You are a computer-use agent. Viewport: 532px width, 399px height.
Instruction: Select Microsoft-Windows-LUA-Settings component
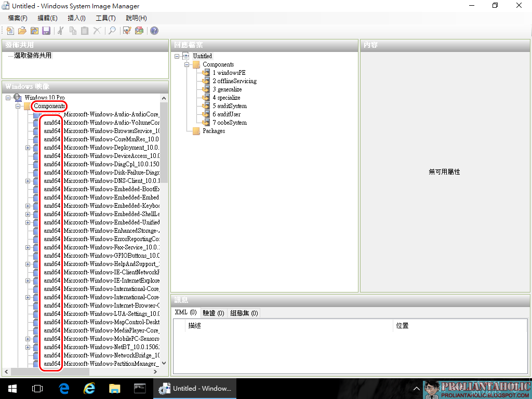point(101,314)
